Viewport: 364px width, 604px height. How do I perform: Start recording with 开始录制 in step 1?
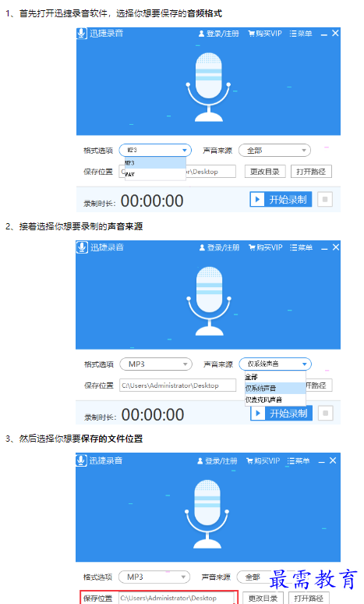(x=281, y=200)
